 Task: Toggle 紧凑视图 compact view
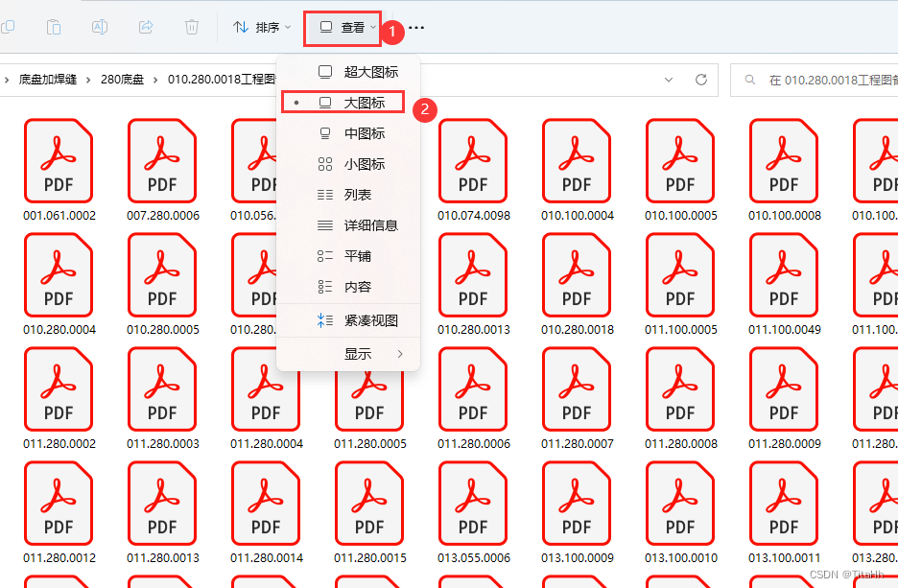(x=348, y=320)
